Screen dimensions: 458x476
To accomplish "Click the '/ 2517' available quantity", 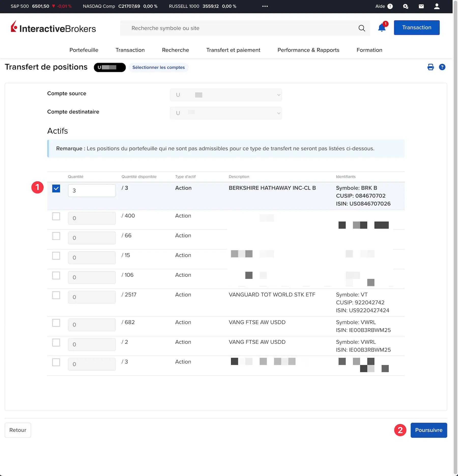I will point(129,295).
